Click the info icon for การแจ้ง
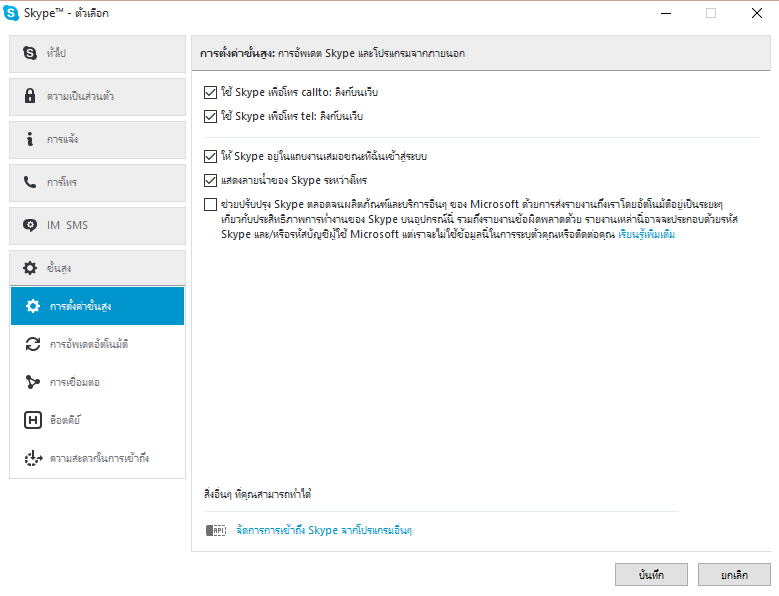 [x=30, y=139]
